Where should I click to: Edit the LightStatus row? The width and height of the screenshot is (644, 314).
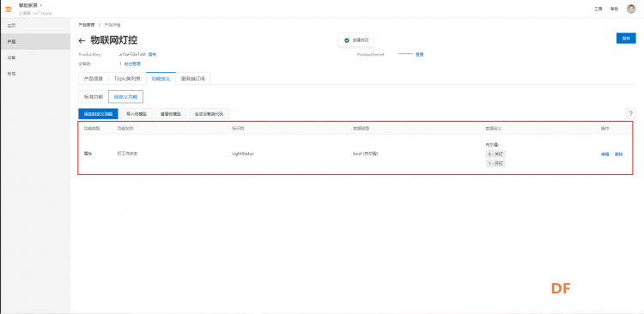pyautogui.click(x=605, y=154)
